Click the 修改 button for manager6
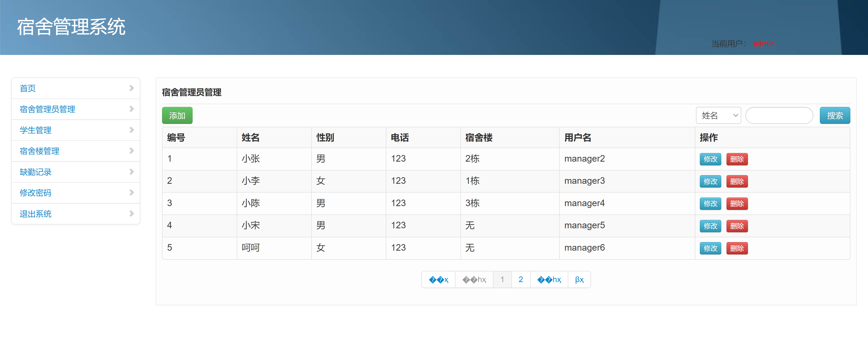This screenshot has width=868, height=358. pyautogui.click(x=710, y=248)
